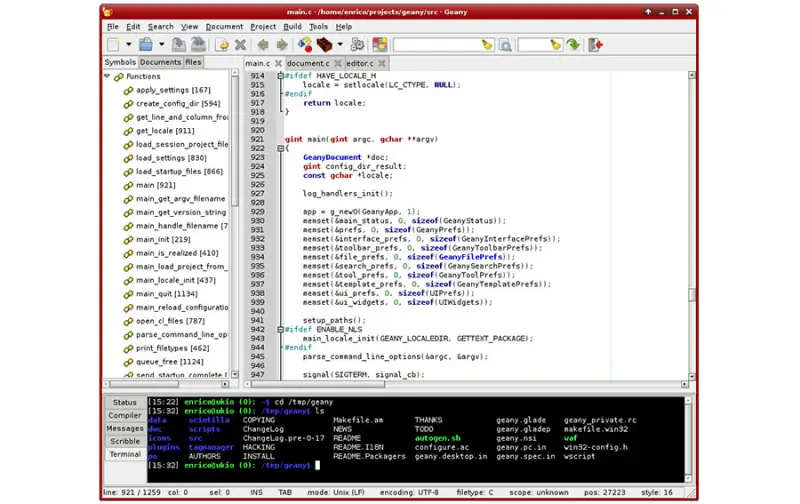
Task: Open the Build options dropdown arrow
Action: [340, 45]
